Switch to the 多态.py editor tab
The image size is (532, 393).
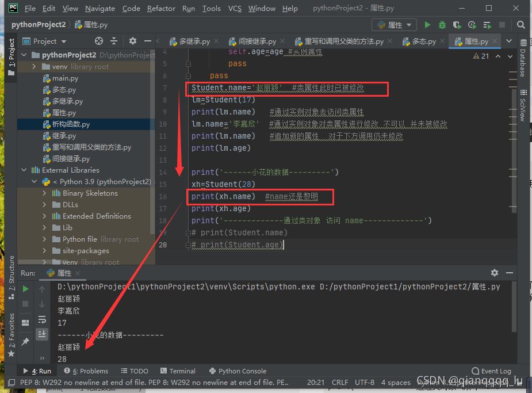point(423,41)
